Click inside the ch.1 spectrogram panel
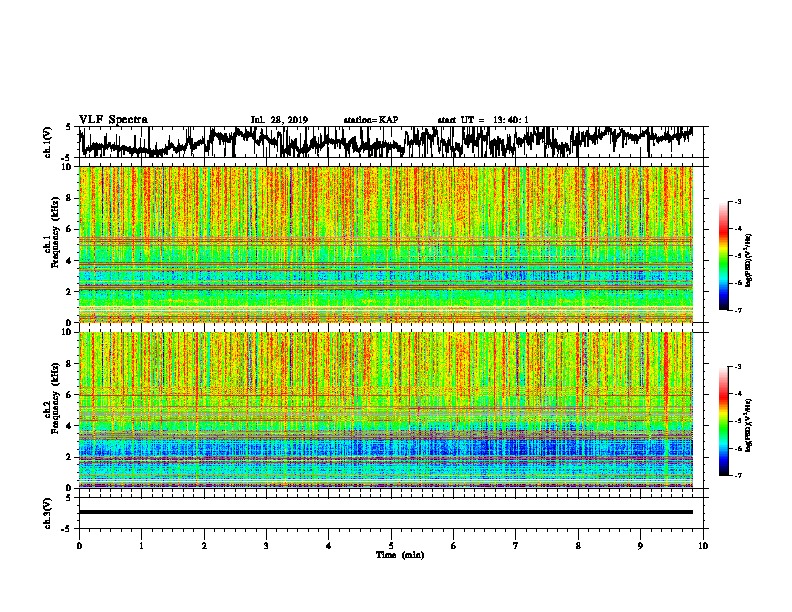The image size is (792, 612). tap(386, 244)
